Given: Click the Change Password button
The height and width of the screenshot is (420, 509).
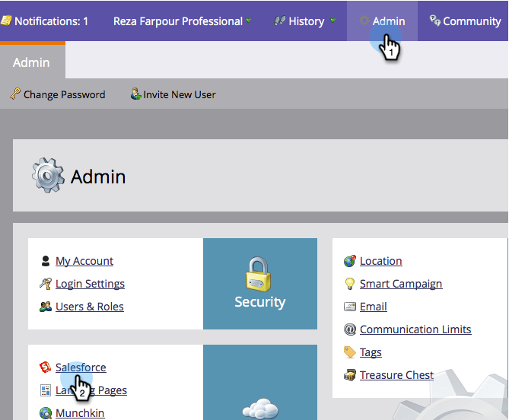Looking at the screenshot, I should 58,94.
